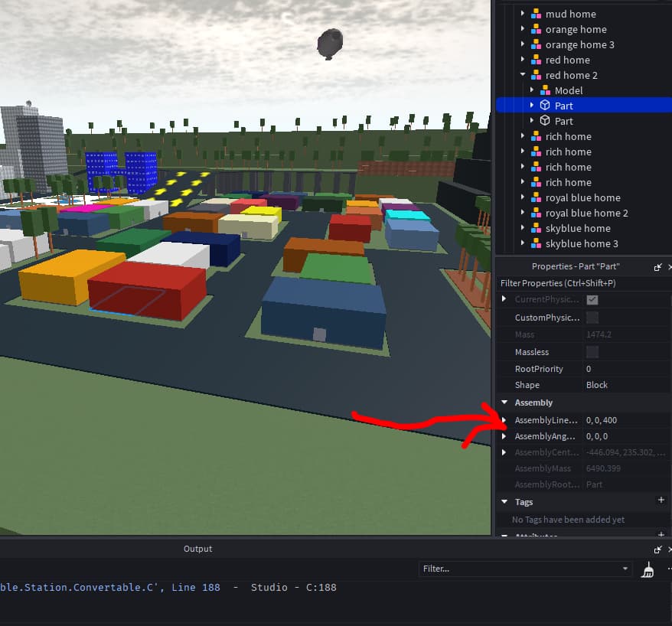Image resolution: width=672 pixels, height=626 pixels.
Task: Click the skyblue home model icon
Action: tap(536, 228)
